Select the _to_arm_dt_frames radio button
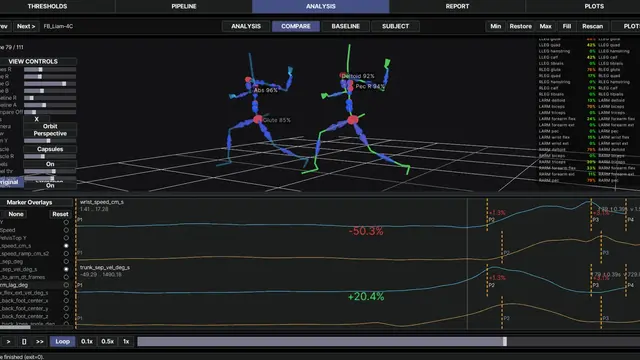The height and width of the screenshot is (360, 640). coord(66,277)
